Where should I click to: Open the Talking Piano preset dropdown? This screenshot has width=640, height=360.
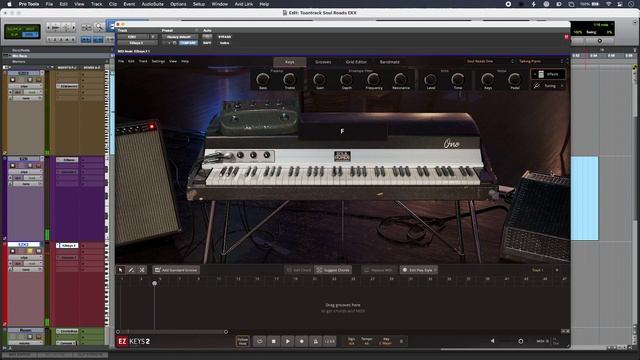[541, 61]
